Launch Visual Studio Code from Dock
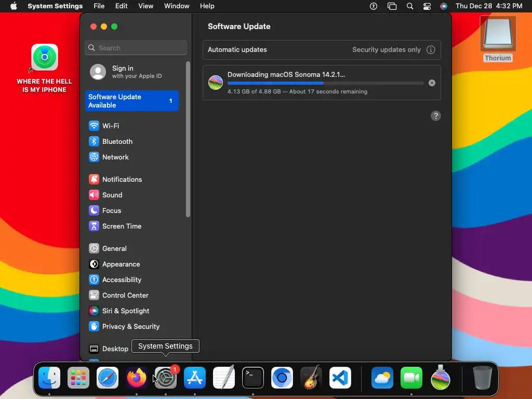Viewport: 532px width, 399px height. pos(340,378)
